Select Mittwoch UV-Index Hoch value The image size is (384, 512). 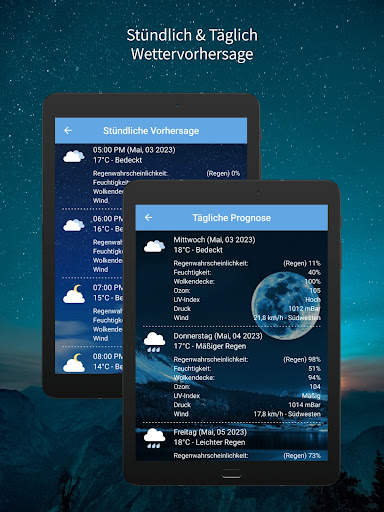click(x=313, y=299)
